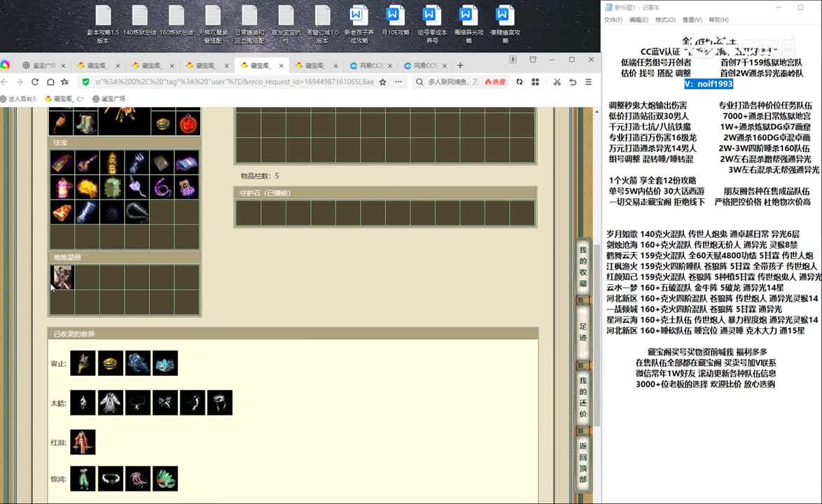Reload the page with browser refresh icon
This screenshot has width=822, height=504.
tap(35, 82)
